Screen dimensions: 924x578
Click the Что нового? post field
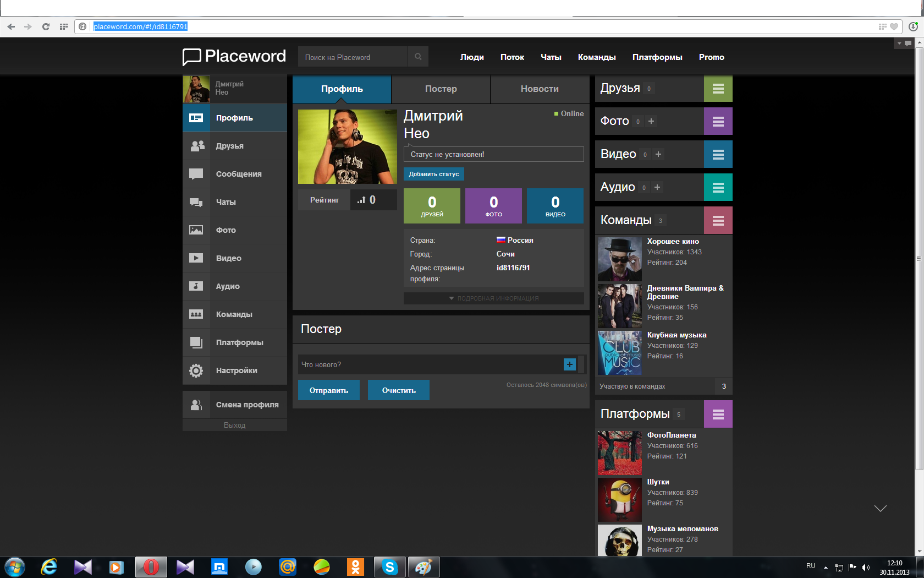pos(431,364)
